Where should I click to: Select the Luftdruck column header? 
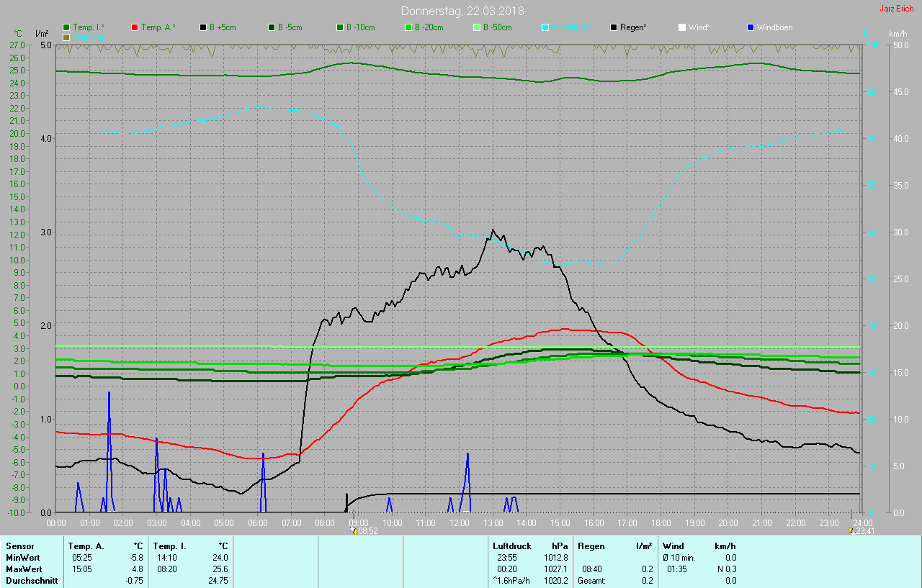coord(512,546)
